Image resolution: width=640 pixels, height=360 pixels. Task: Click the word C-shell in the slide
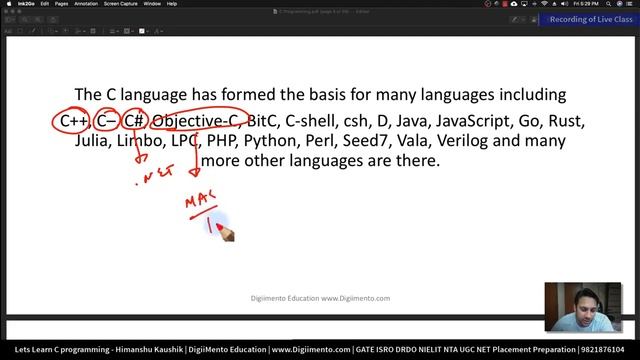click(310, 121)
